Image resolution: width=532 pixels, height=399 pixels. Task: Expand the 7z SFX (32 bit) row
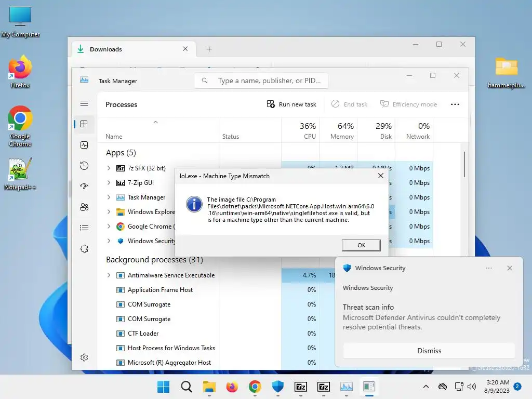point(109,168)
